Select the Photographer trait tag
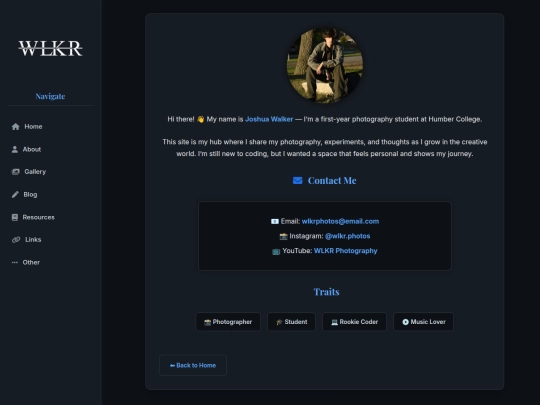Image resolution: width=540 pixels, height=405 pixels. click(228, 322)
